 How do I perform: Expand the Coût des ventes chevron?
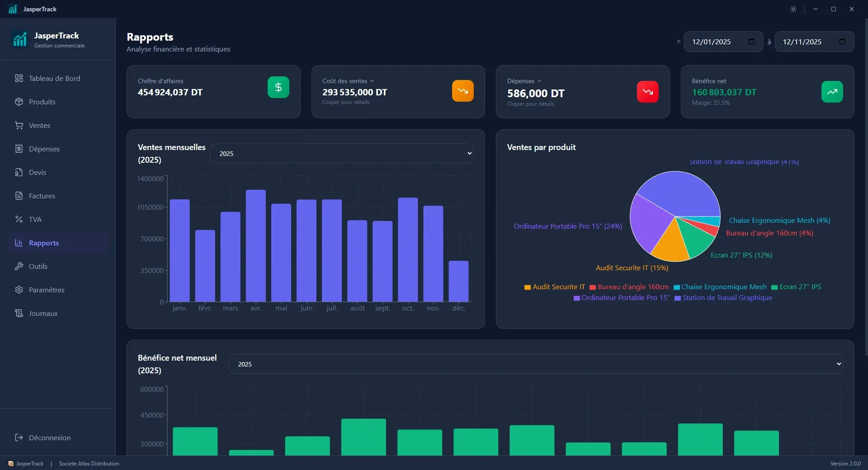click(372, 81)
